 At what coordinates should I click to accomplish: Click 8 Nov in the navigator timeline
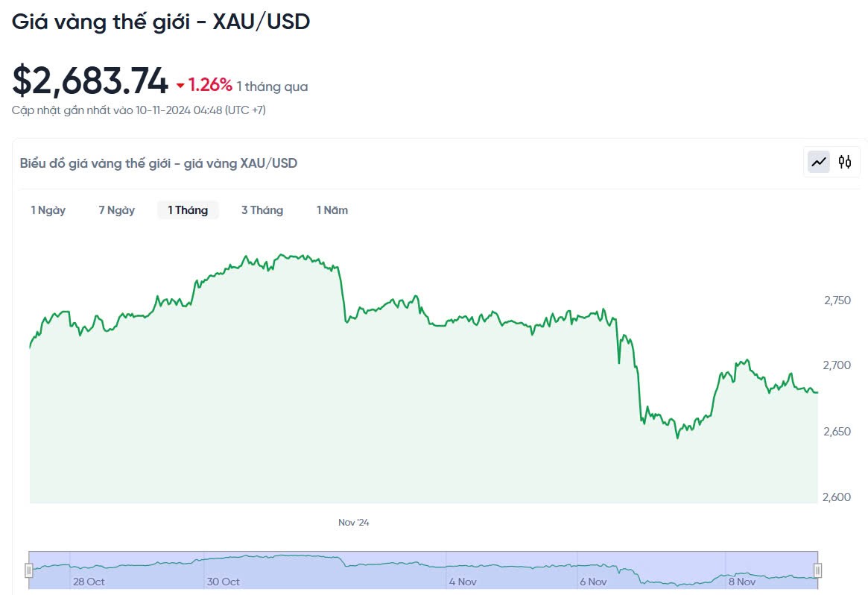click(x=742, y=582)
